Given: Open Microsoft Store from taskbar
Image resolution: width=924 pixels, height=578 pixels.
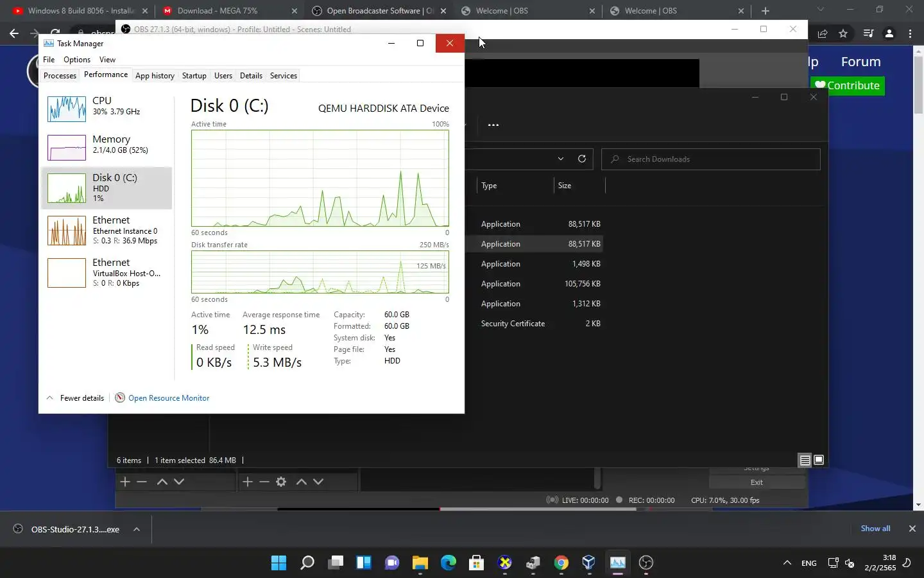Looking at the screenshot, I should (x=477, y=563).
